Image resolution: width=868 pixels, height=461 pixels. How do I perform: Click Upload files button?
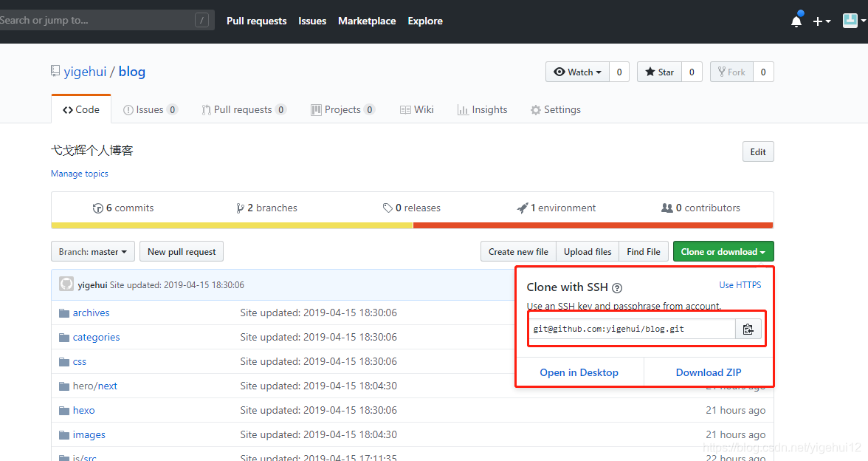click(x=588, y=251)
